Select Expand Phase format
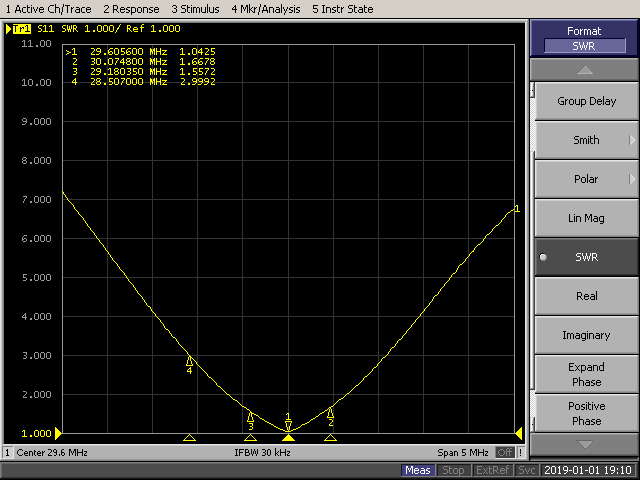Screen dimensions: 640x480 click(x=587, y=374)
